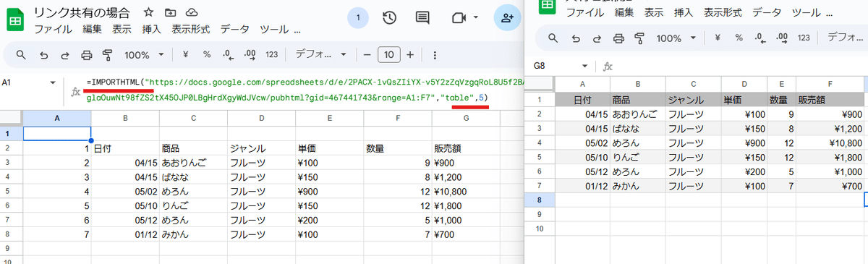
Task: Select row 5 header in left window
Action: click(11, 192)
